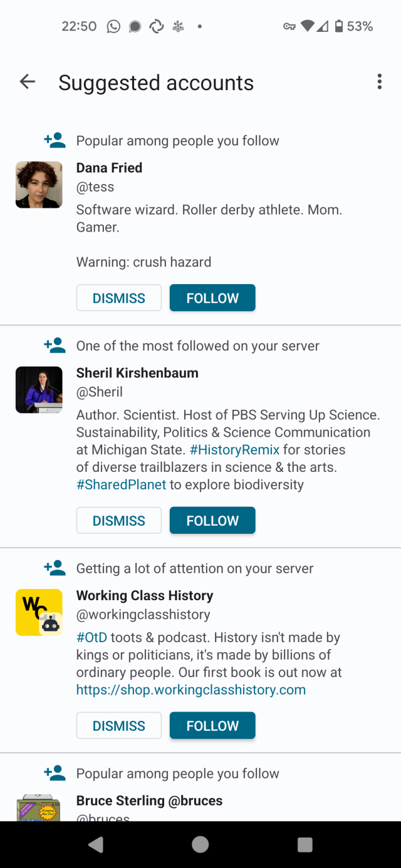Open the #OtD hashtag link
The height and width of the screenshot is (868, 401).
click(x=91, y=638)
